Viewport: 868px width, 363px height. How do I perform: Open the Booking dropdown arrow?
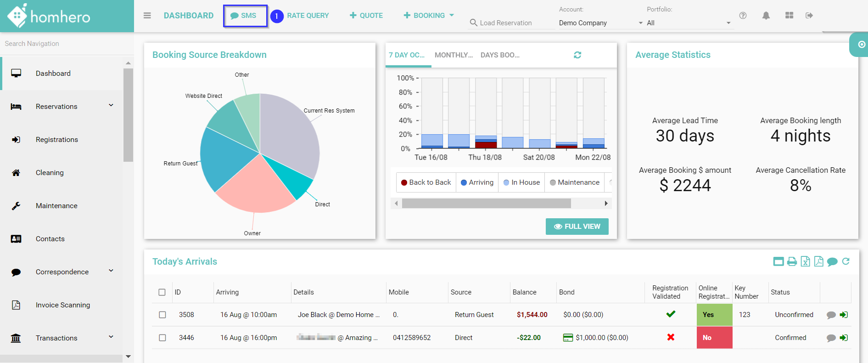click(x=452, y=16)
